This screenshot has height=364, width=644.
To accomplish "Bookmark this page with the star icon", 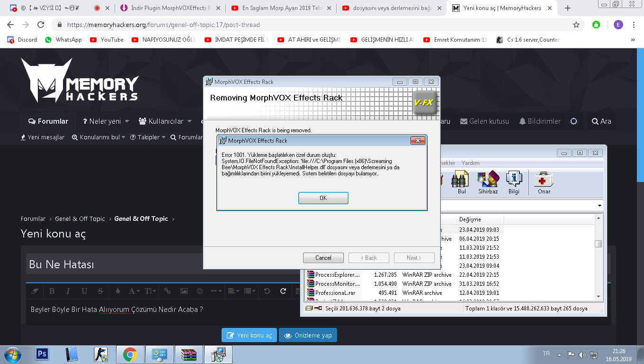I will (576, 25).
